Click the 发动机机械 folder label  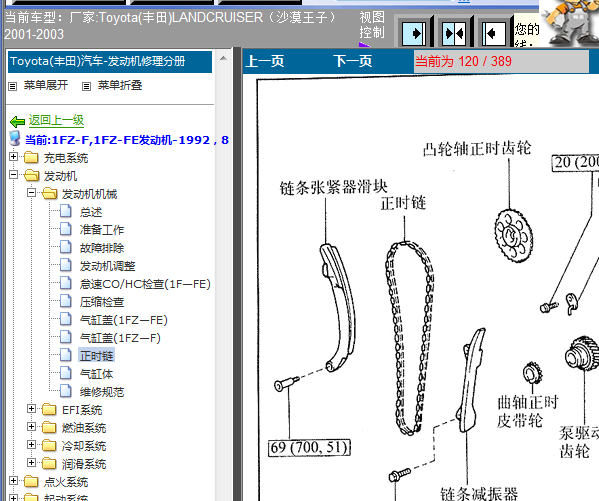[x=89, y=194]
